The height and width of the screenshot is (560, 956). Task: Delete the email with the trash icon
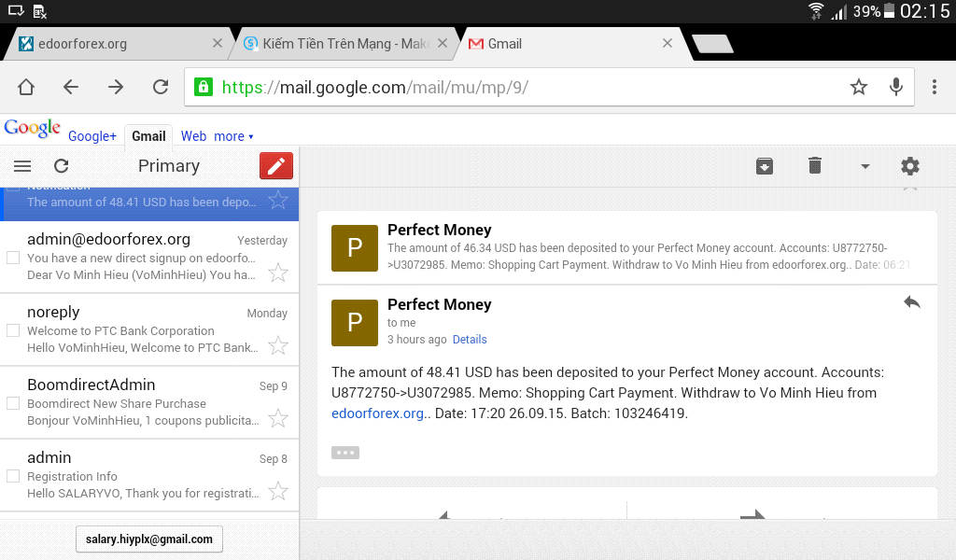pos(814,165)
